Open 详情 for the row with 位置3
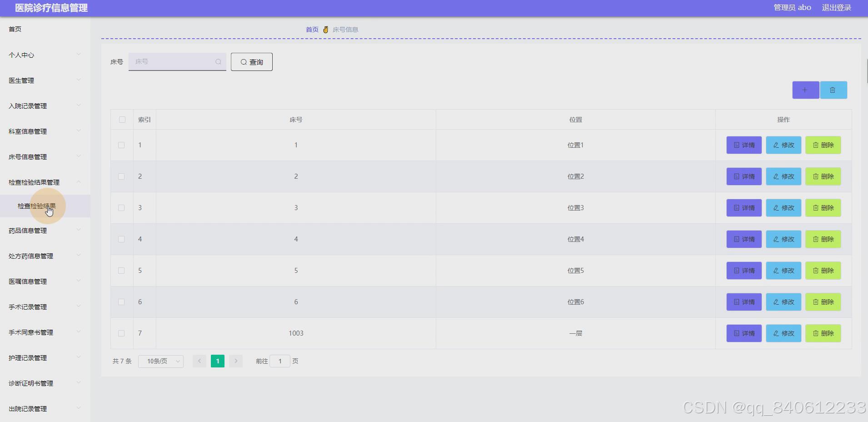This screenshot has width=868, height=422. [744, 208]
